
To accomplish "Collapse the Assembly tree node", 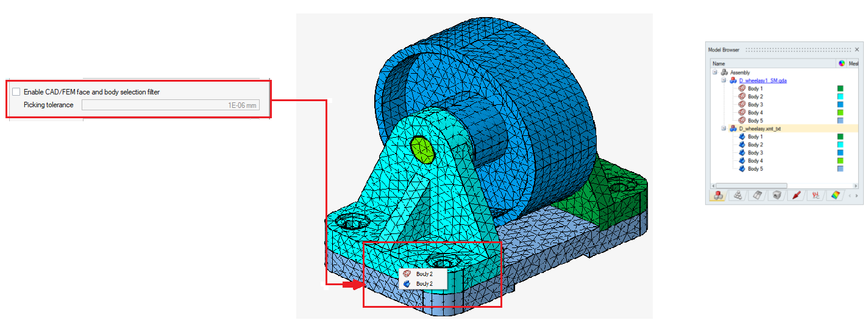I will 715,73.
